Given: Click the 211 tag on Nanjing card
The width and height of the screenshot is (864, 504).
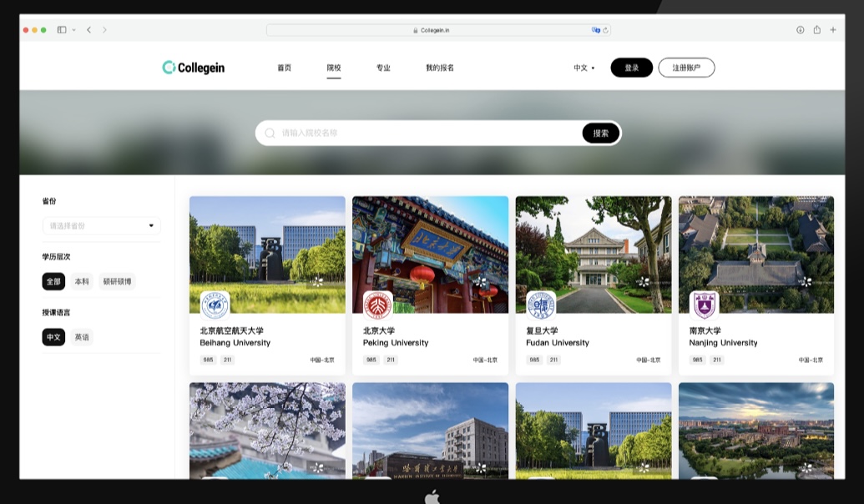Looking at the screenshot, I should pos(717,360).
